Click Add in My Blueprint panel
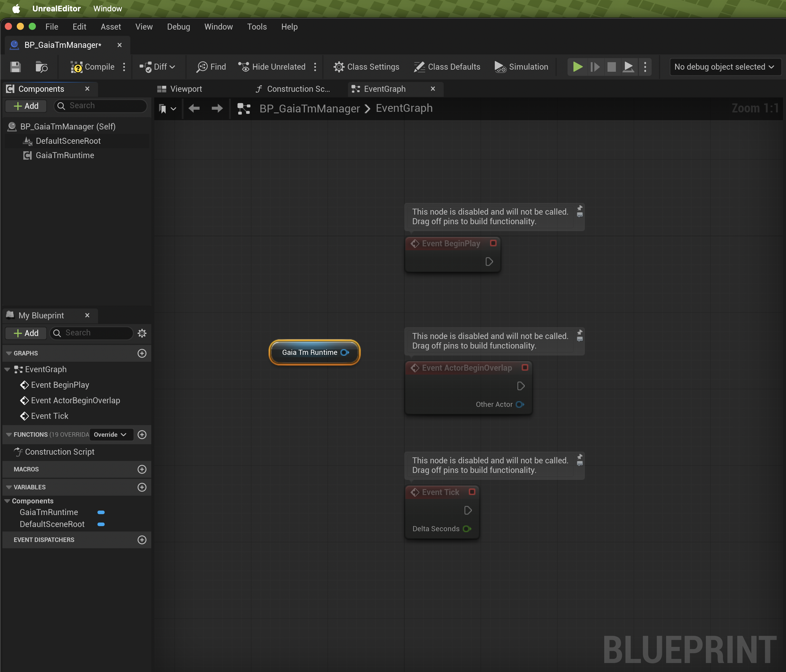The image size is (786, 672). [x=26, y=333]
